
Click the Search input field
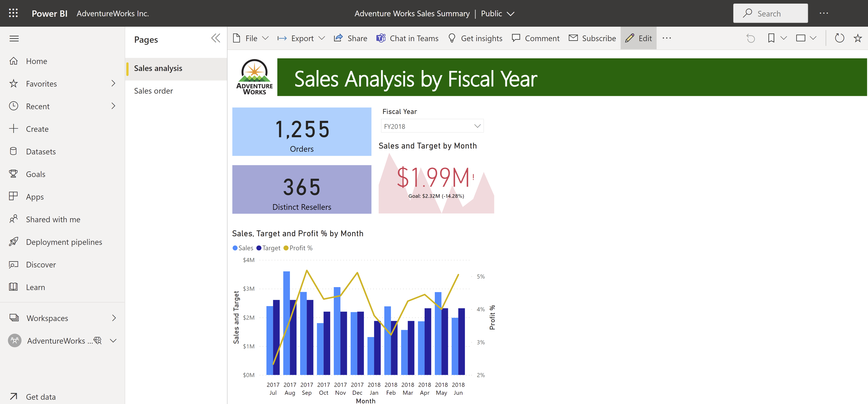tap(771, 13)
